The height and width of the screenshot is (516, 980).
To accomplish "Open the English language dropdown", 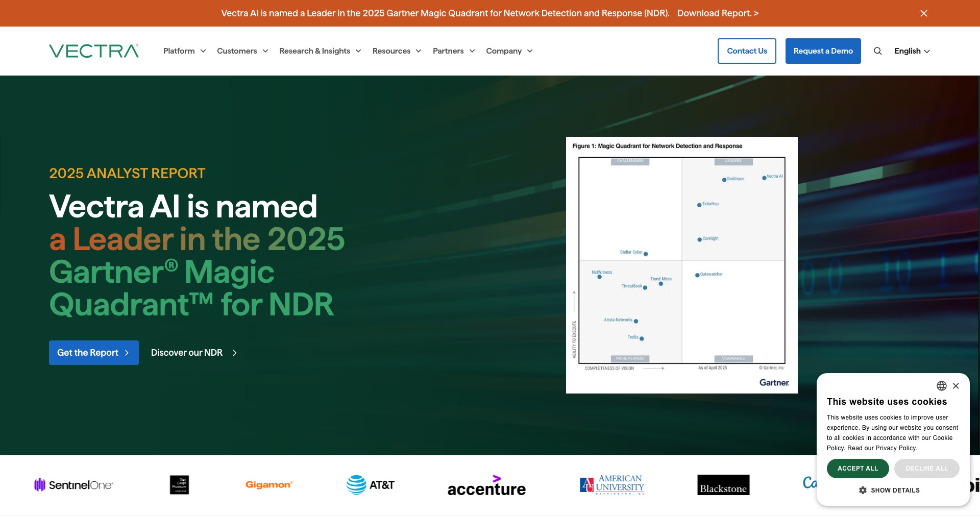I will tap(912, 51).
